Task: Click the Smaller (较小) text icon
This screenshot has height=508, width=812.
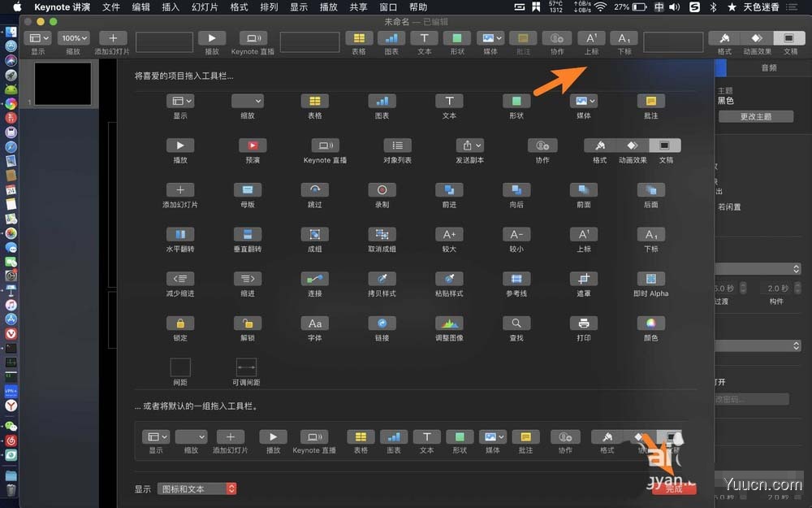Action: point(516,234)
